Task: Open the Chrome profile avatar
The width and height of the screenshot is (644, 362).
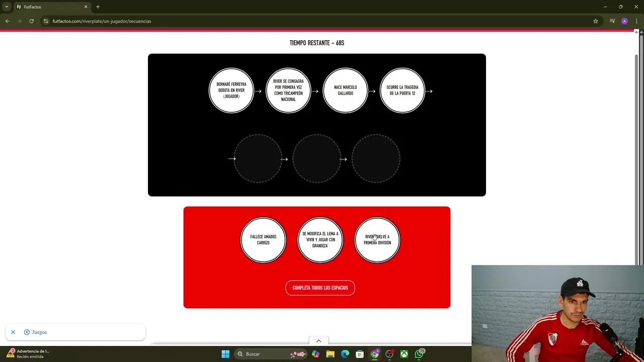Action: [624, 21]
